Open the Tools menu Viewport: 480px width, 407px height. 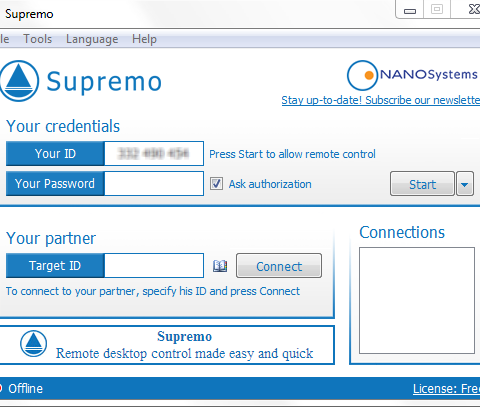[37, 39]
